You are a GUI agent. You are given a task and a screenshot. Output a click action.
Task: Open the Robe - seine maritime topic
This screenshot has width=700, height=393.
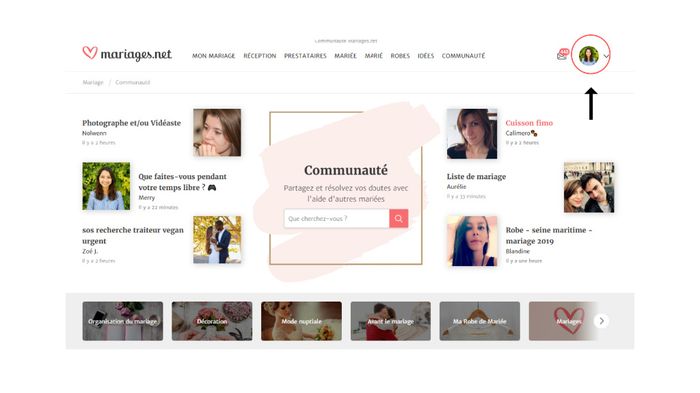pos(549,235)
